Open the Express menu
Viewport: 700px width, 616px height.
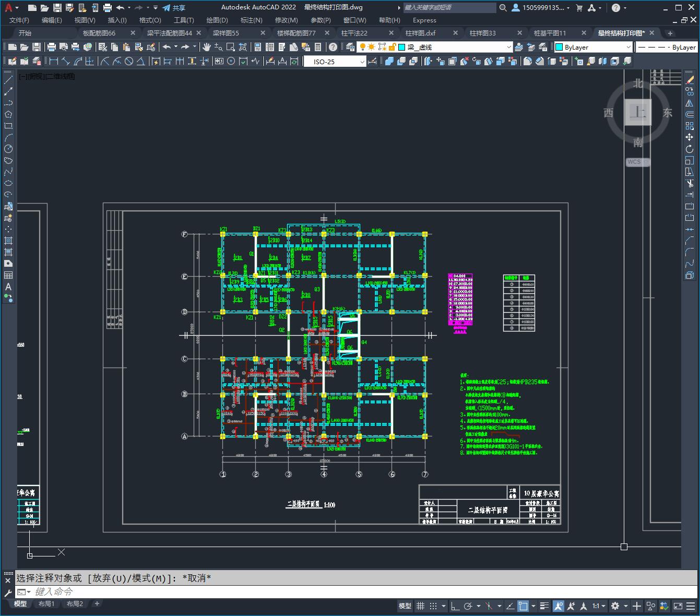424,20
